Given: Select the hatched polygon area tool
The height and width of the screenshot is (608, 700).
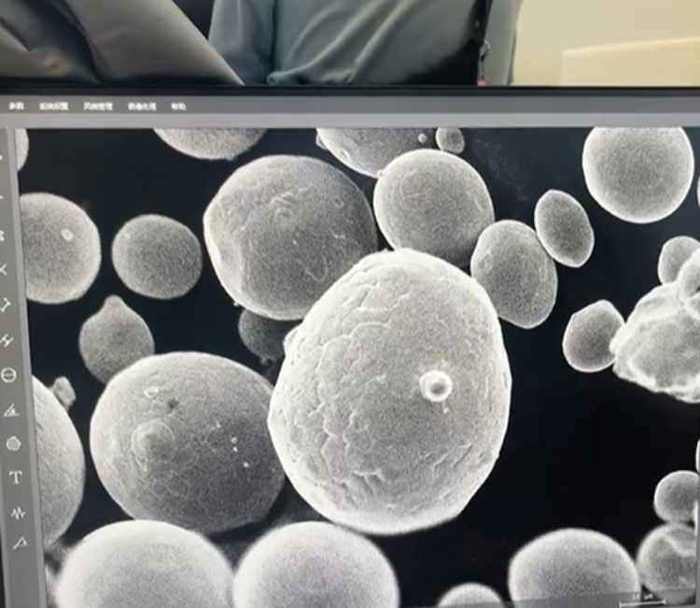Looking at the screenshot, I should pos(14,444).
